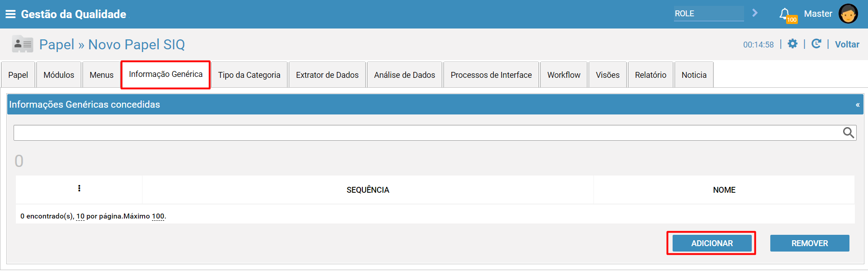This screenshot has width=868, height=271.
Task: Open the column options kebab menu
Action: tap(79, 188)
